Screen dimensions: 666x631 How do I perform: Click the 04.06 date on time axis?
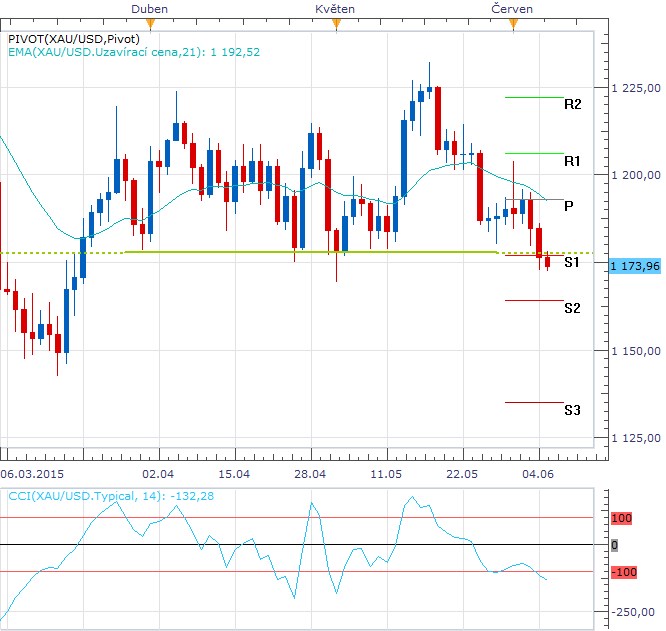[538, 474]
